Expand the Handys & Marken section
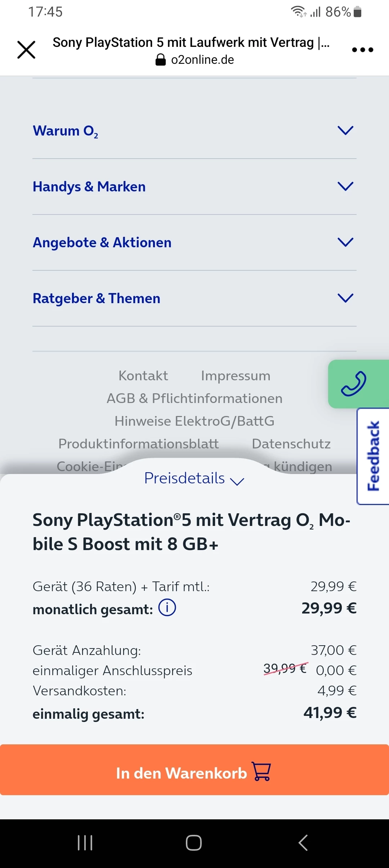Viewport: 389px width, 868px height. [345, 186]
